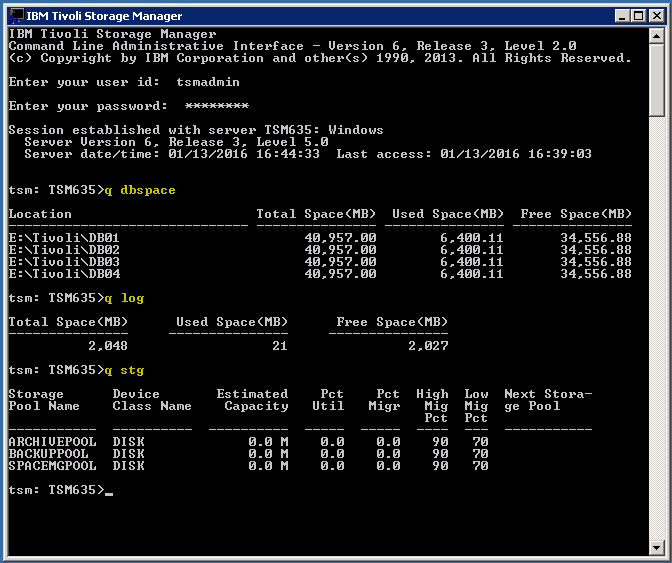The image size is (672, 563).
Task: Click SPACEMGPOOL estimated capacity 0.0 M
Action: coord(268,465)
